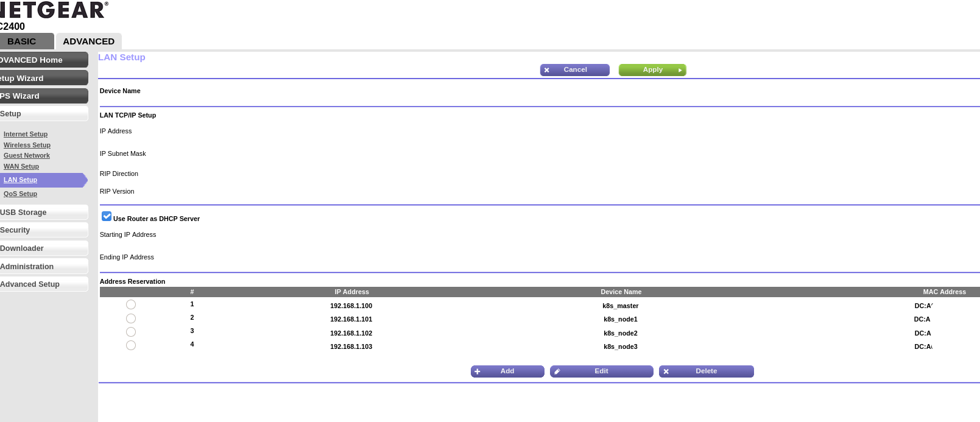The image size is (980, 422).
Task: Expand the Security menu section
Action: (43, 230)
